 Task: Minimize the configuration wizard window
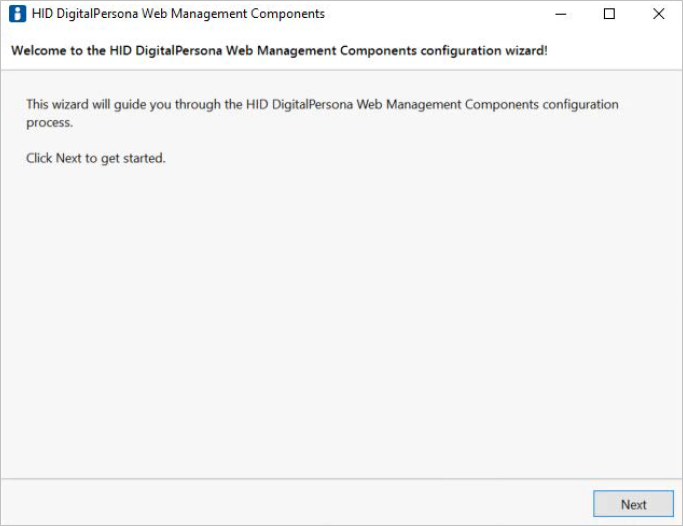[561, 14]
